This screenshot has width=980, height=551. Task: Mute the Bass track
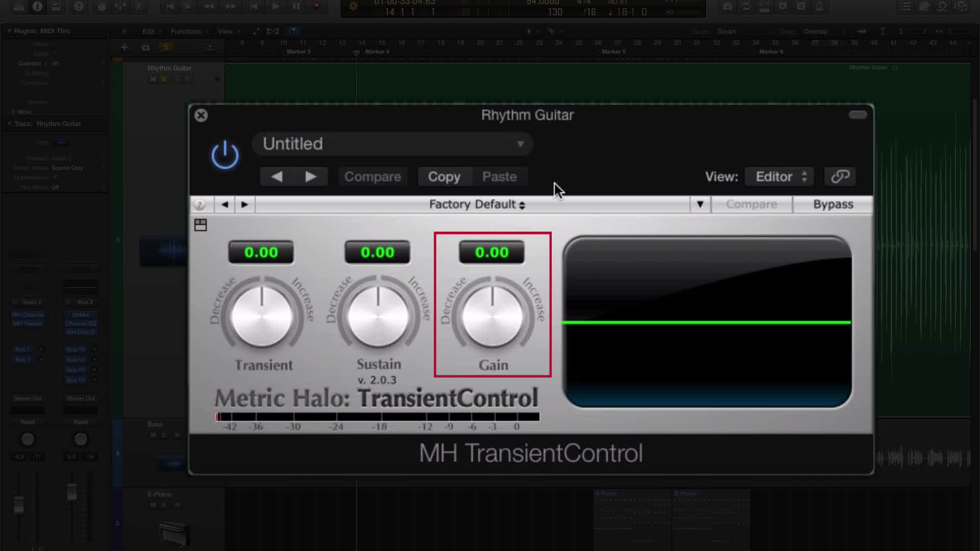tap(153, 435)
